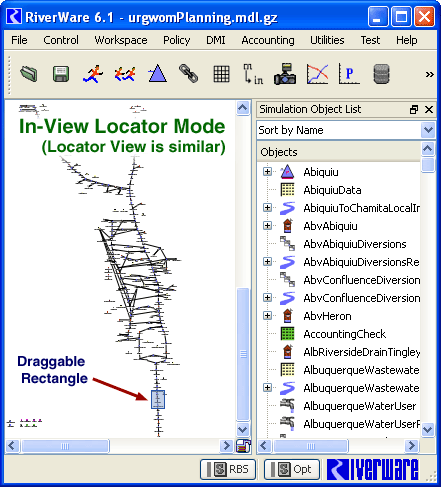The height and width of the screenshot is (487, 441).
Task: Open the Utilities menu
Action: tap(327, 40)
